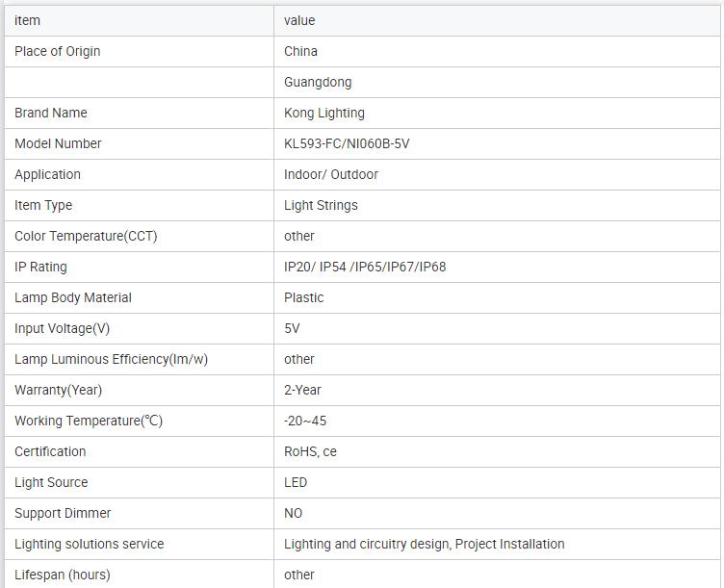Click the 'Guangdong' value
Viewport: 724px width, 588px height.
(x=318, y=82)
